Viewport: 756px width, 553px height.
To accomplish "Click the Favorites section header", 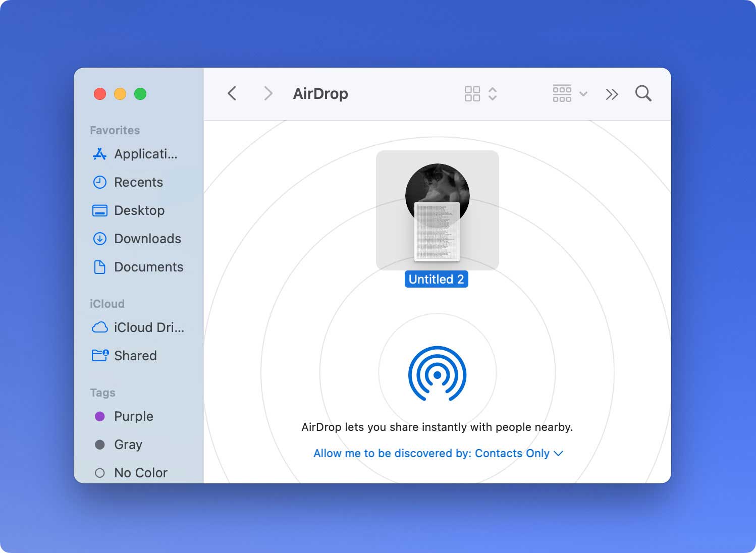I will (115, 130).
